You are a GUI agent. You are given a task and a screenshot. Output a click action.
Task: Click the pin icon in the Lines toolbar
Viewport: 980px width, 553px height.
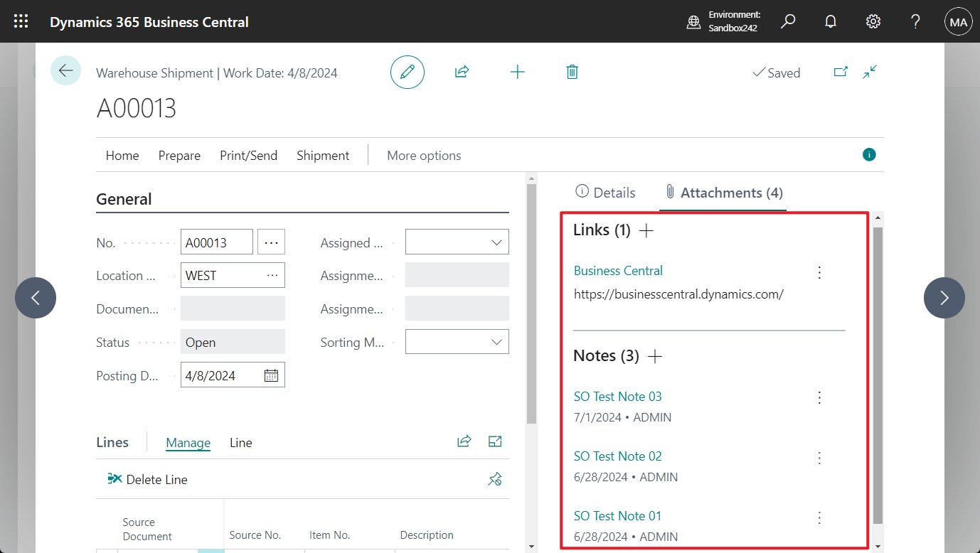point(495,480)
